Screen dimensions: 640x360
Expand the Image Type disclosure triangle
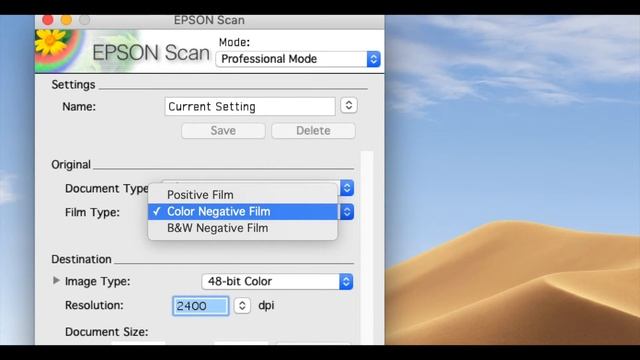(x=56, y=280)
